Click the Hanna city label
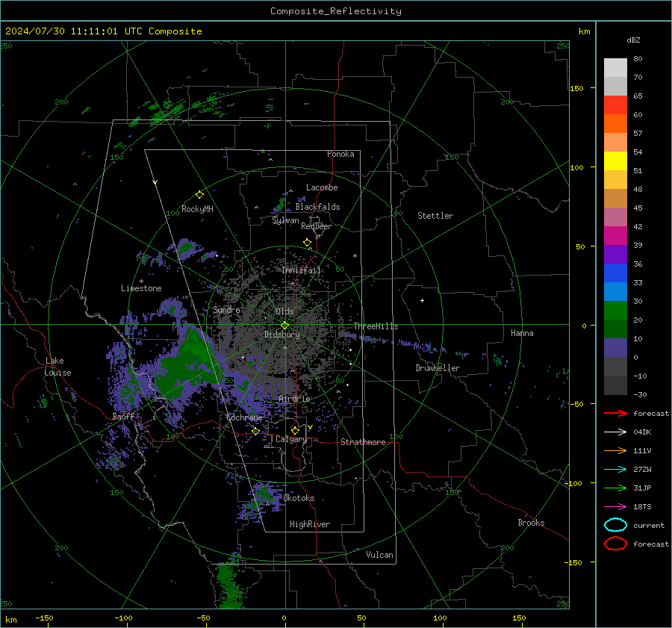Image resolution: width=672 pixels, height=628 pixels. 522,333
